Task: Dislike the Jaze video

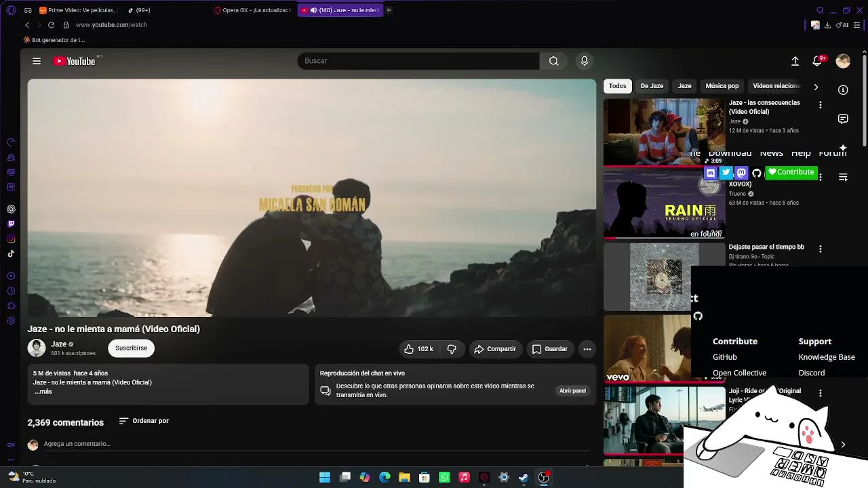Action: coord(452,349)
